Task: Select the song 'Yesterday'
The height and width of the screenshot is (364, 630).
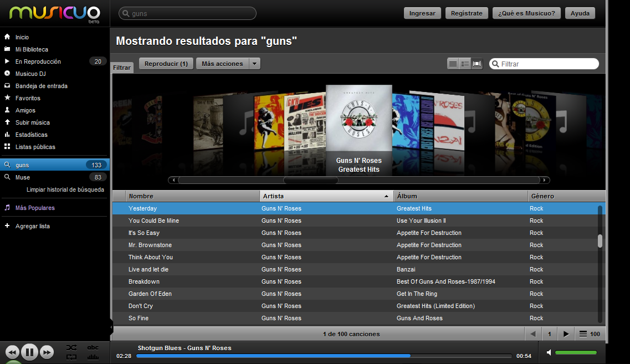Action: point(142,208)
